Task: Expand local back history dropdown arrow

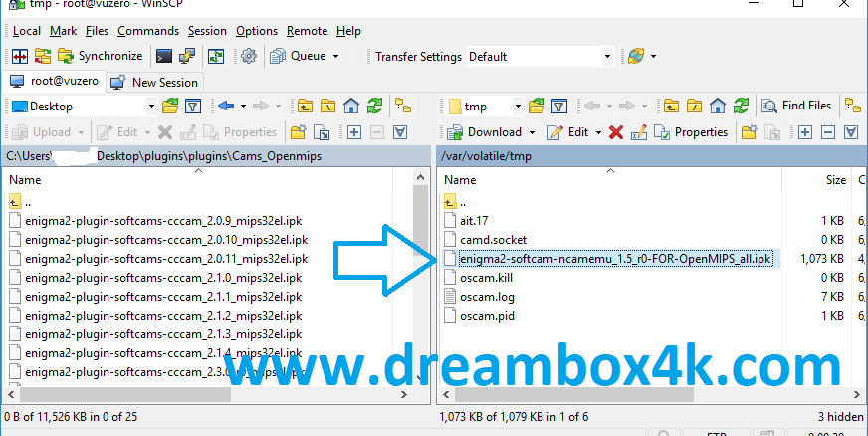Action: click(x=243, y=106)
